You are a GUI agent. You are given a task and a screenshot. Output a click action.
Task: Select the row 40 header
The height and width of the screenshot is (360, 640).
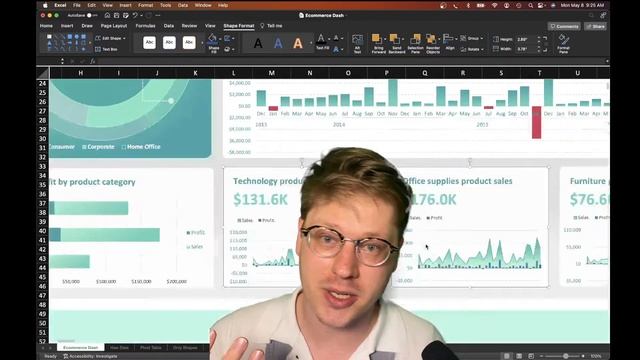42,231
